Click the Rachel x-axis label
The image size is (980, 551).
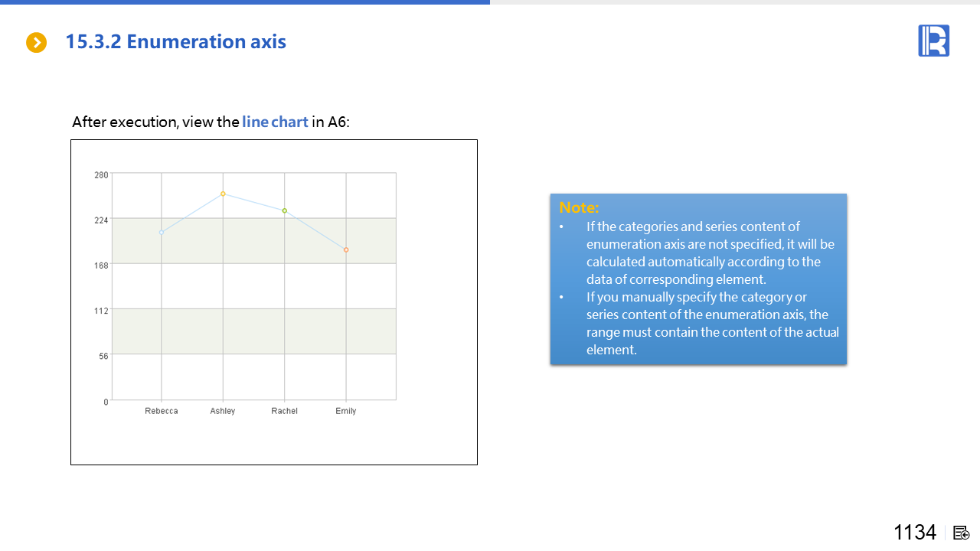284,411
